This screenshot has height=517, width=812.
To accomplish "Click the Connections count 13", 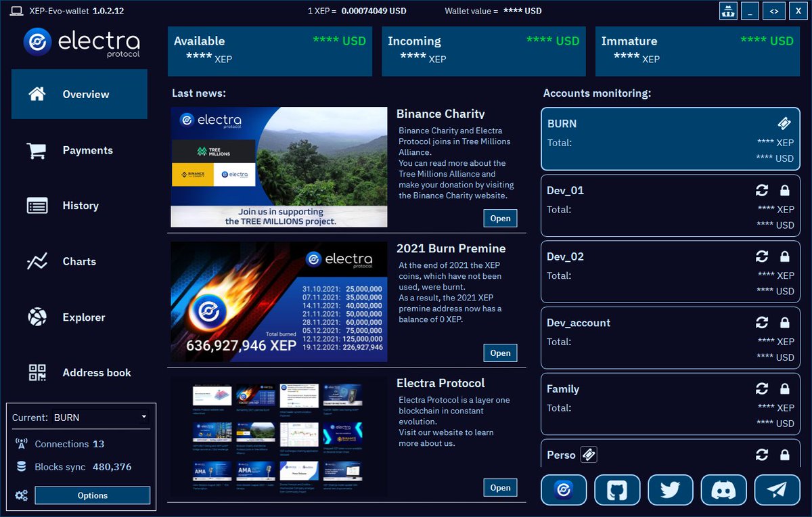I will pos(99,444).
